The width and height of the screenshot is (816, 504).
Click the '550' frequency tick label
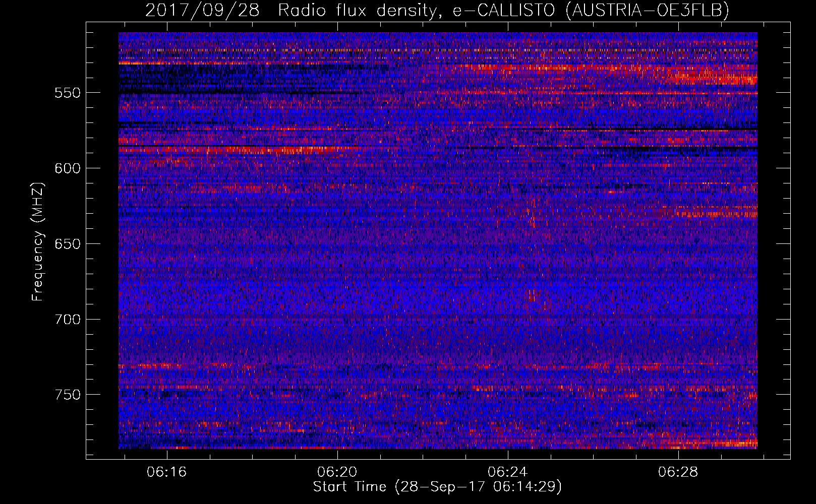[x=68, y=93]
